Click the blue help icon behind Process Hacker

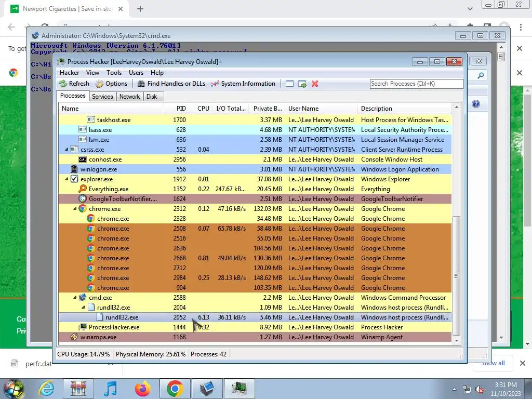pyautogui.click(x=476, y=104)
